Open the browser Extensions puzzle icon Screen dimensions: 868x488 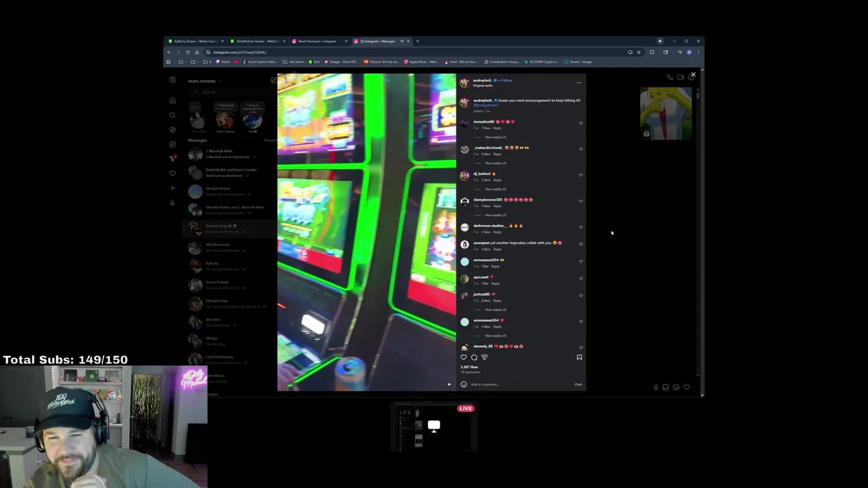click(652, 52)
